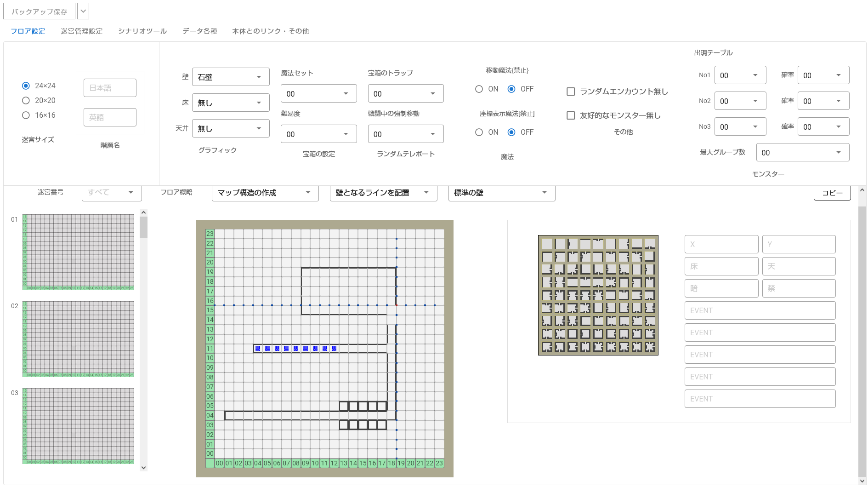The width and height of the screenshot is (868, 487).
Task: Open the シナリオツール tab
Action: point(142,31)
